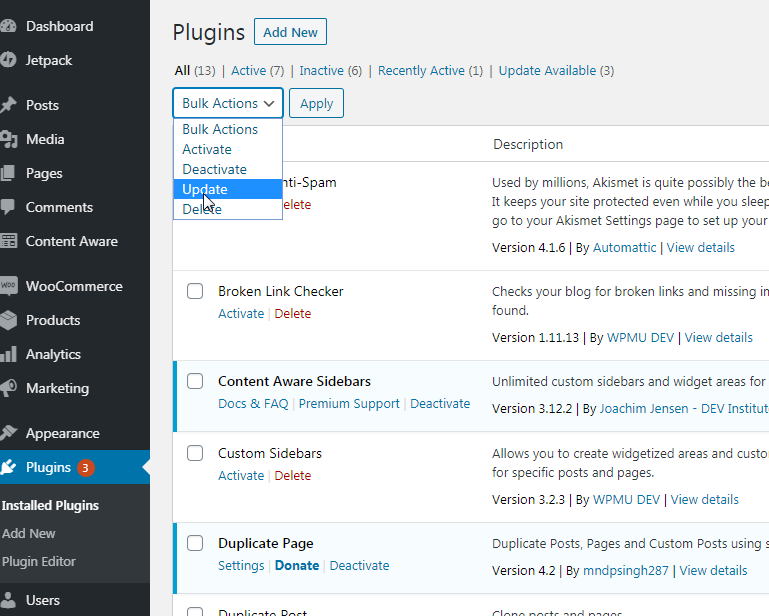Collapse the Bulk Actions dropdown
769x616 pixels.
coord(228,104)
